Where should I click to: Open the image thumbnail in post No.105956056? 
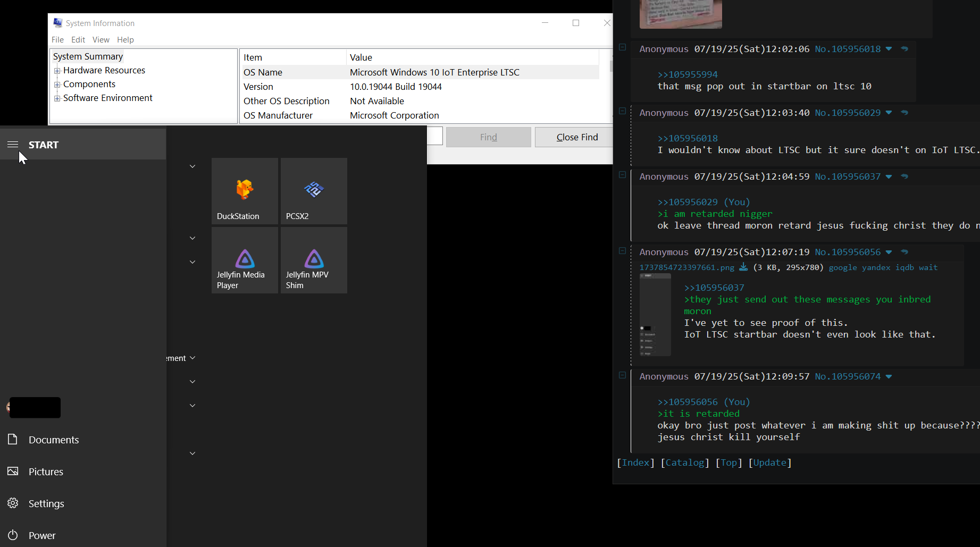655,315
